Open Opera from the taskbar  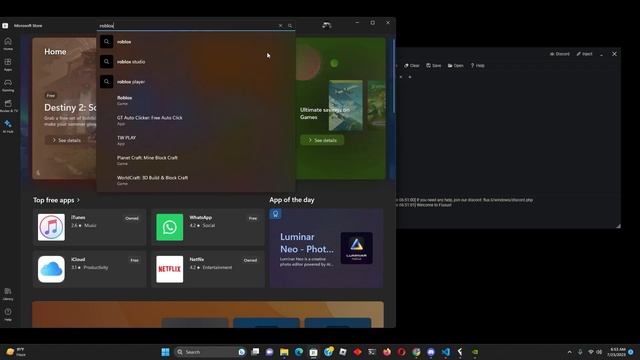(x=402, y=352)
